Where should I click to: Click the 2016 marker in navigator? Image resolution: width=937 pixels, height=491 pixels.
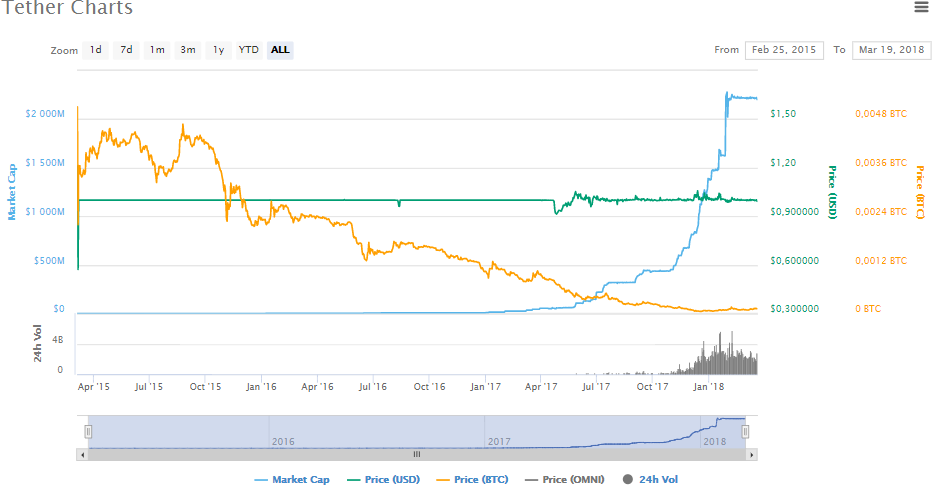[283, 441]
